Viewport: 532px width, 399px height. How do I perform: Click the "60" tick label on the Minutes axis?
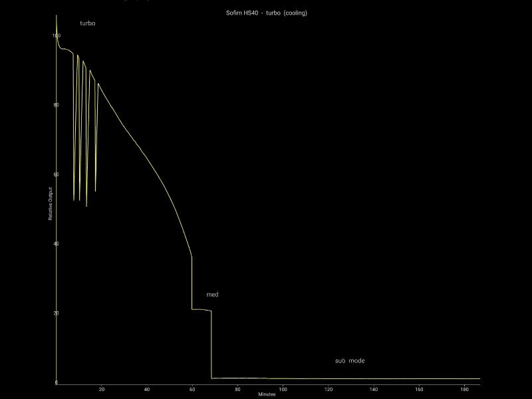point(192,389)
